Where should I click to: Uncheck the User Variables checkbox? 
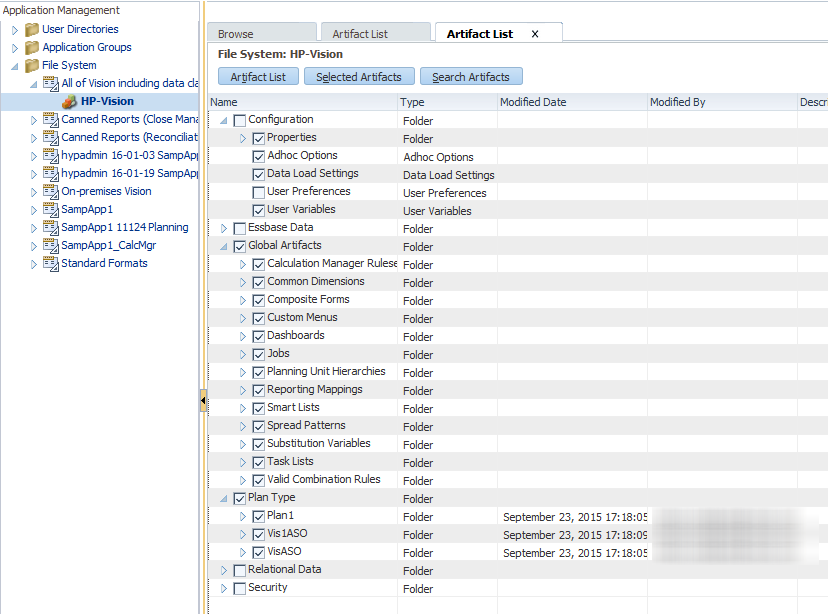click(x=259, y=210)
